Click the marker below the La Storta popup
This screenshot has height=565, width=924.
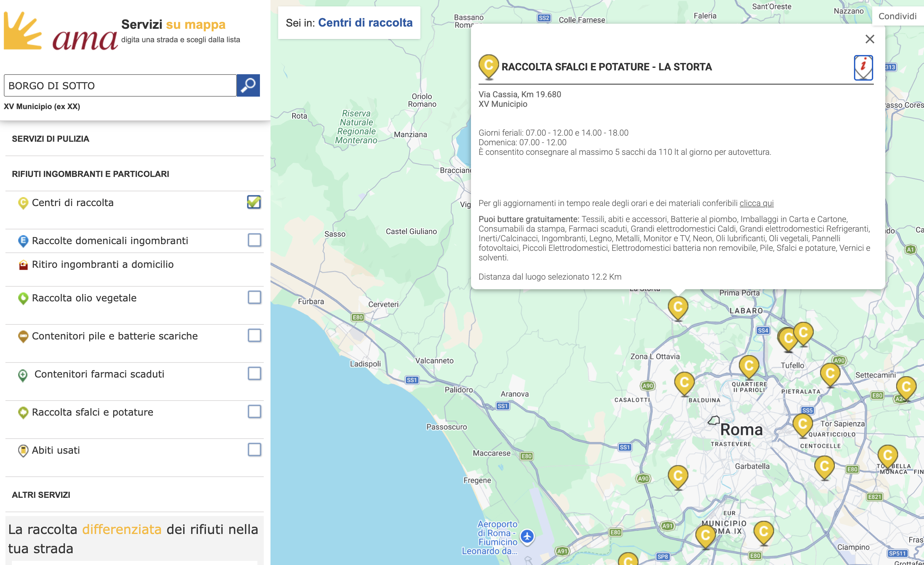677,307
